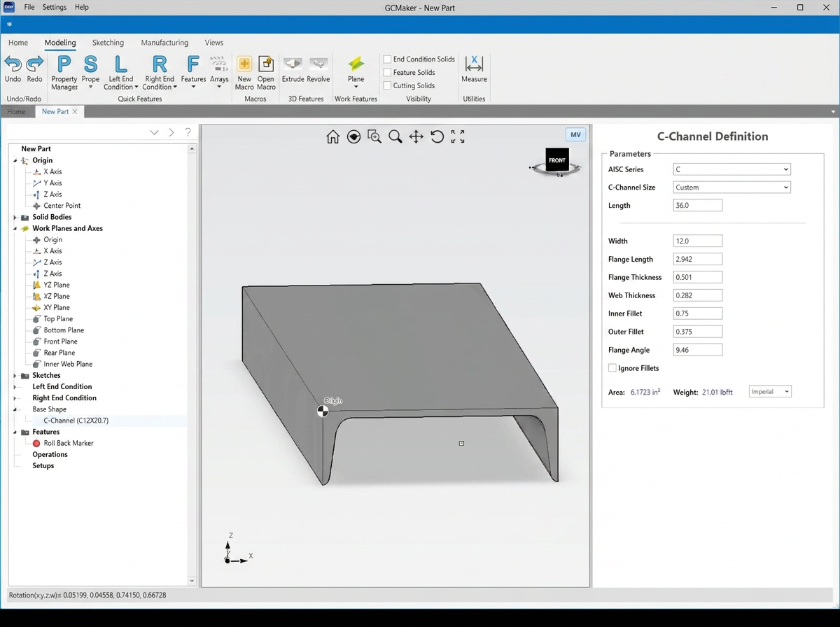Select Roll Back Marker tree item
The height and width of the screenshot is (627, 840).
pos(69,444)
